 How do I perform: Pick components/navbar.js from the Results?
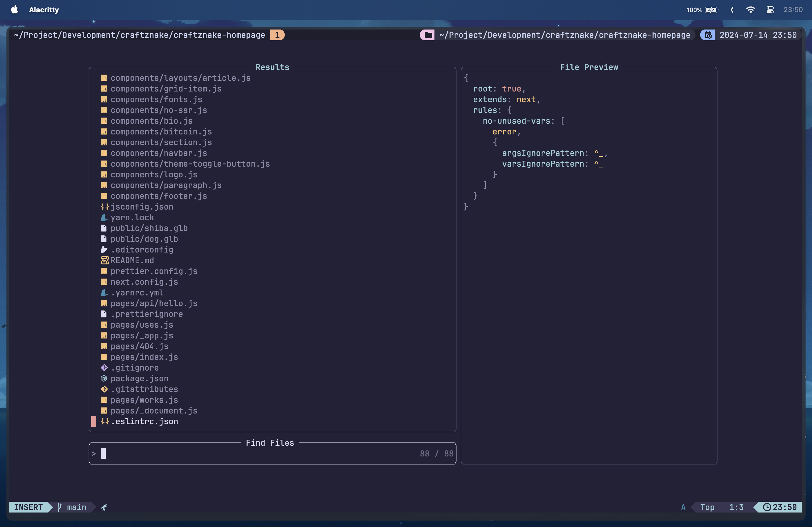[159, 153]
